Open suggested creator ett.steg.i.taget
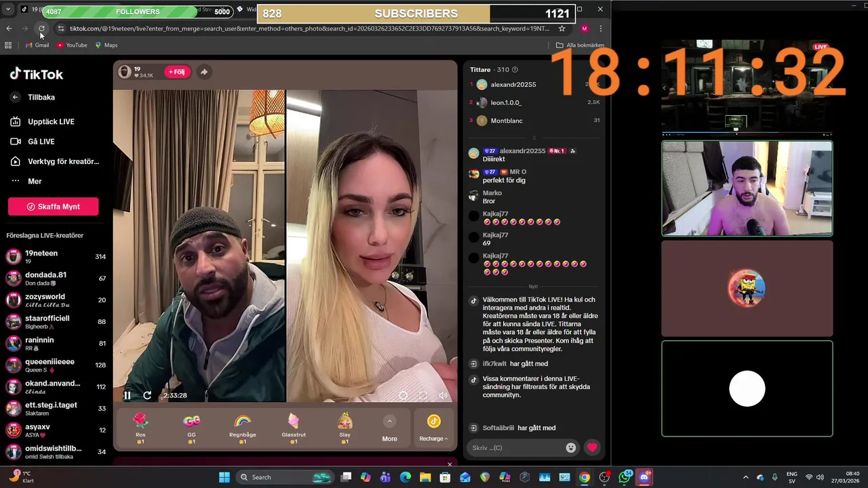 56,408
